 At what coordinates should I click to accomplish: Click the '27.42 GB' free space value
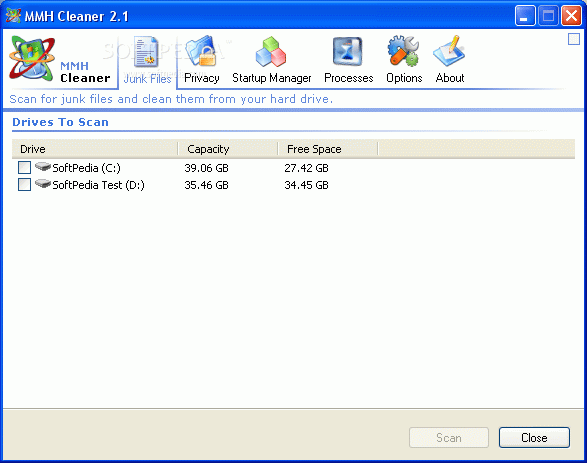[306, 168]
